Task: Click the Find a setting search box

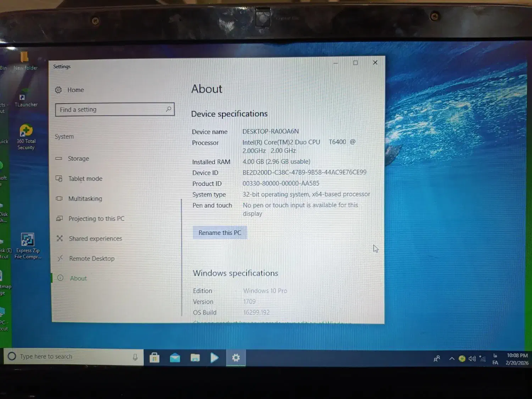Action: pyautogui.click(x=115, y=109)
